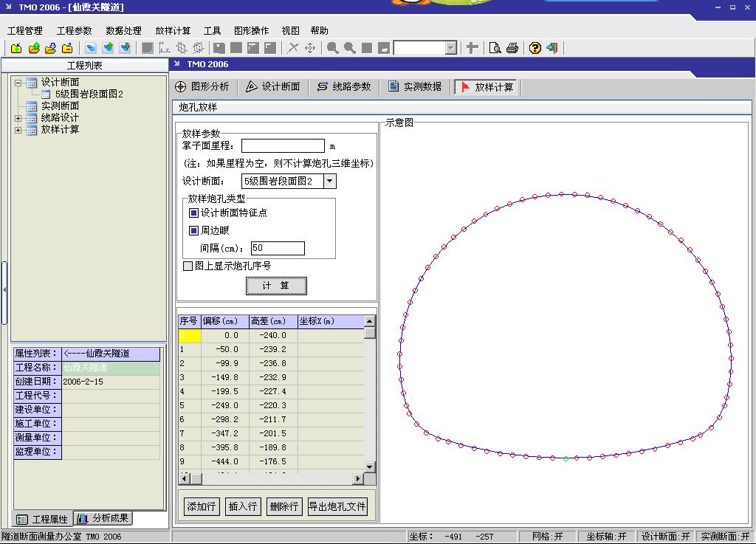The width and height of the screenshot is (756, 544).
Task: Expand the 放样计算 tree node
Action: [18, 130]
